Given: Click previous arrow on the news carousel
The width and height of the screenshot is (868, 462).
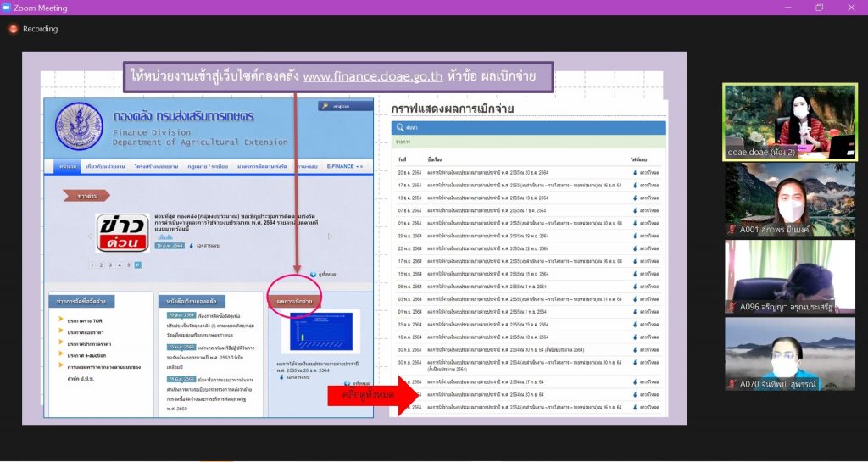Looking at the screenshot, I should [90, 237].
